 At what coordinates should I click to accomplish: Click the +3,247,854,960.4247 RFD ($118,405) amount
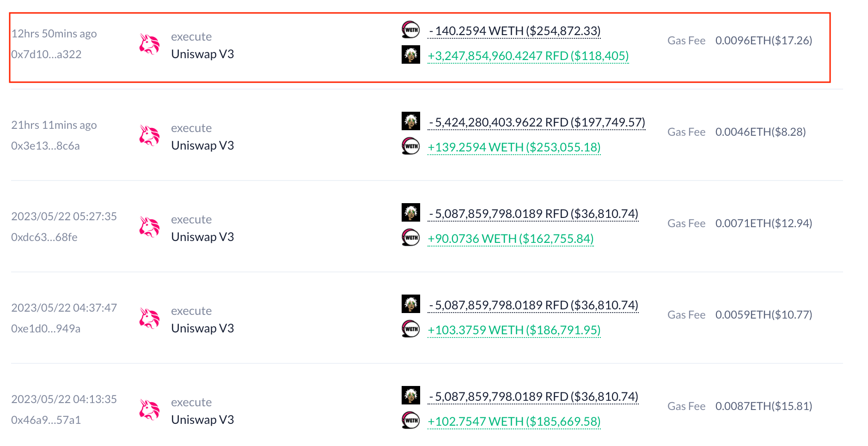[528, 56]
